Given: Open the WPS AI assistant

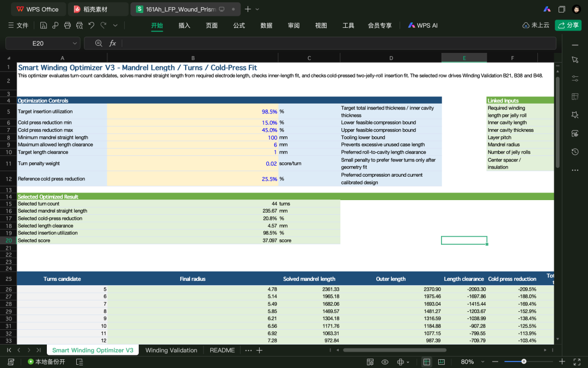Looking at the screenshot, I should tap(422, 25).
